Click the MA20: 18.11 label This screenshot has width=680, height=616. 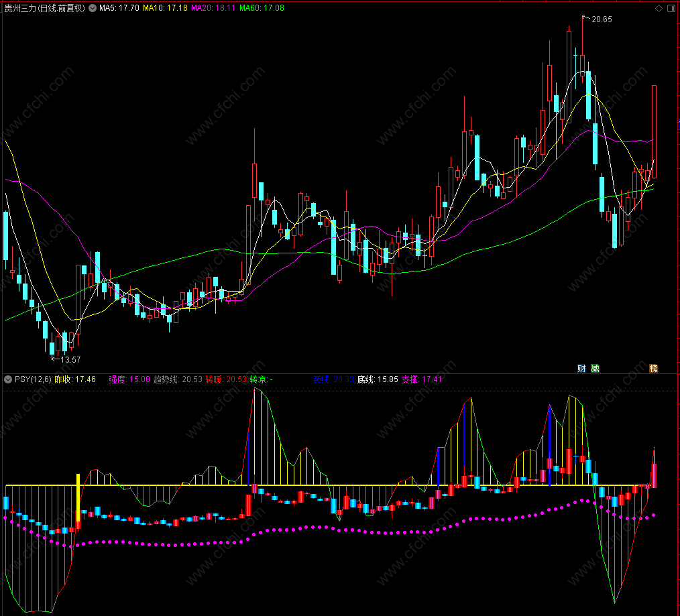click(213, 8)
